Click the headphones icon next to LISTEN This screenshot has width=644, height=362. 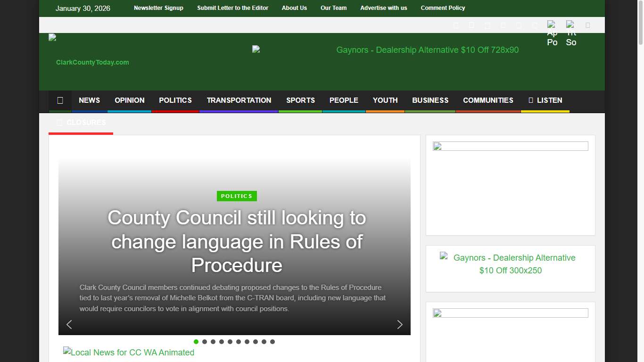click(530, 100)
